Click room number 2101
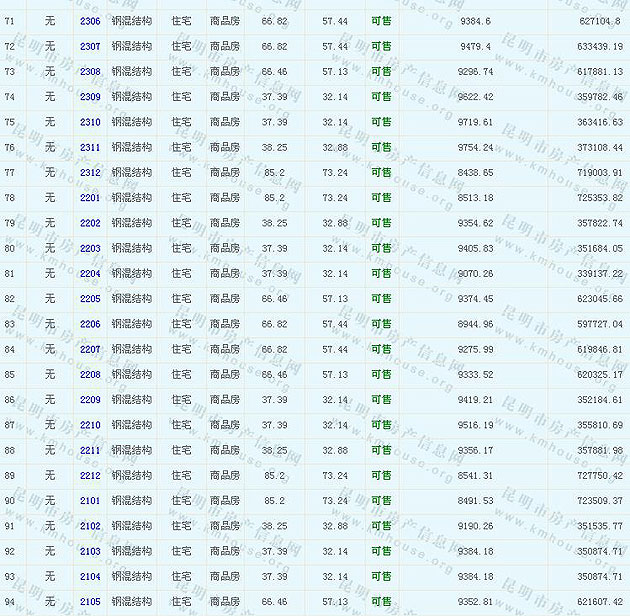Viewport: 630px width, 616px height. click(90, 501)
